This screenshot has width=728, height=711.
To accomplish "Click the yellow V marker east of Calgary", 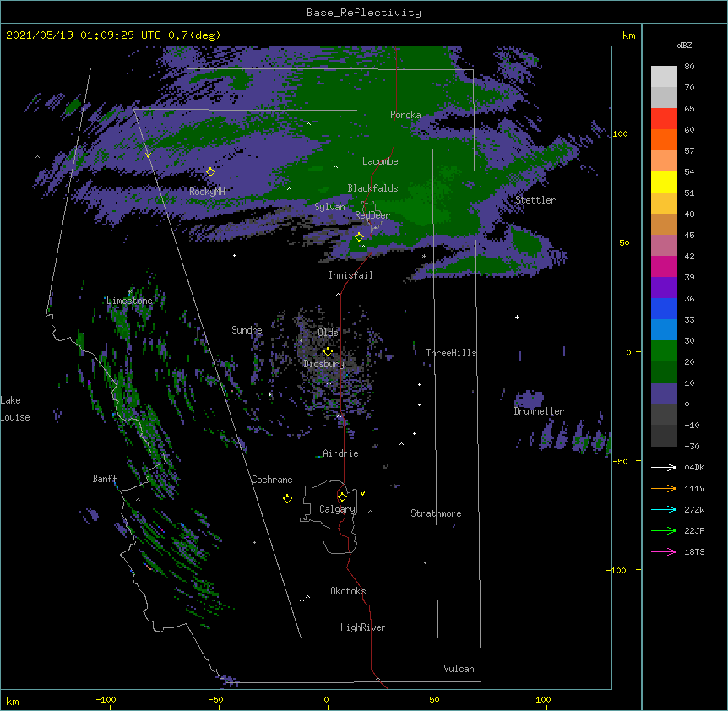I will (362, 493).
